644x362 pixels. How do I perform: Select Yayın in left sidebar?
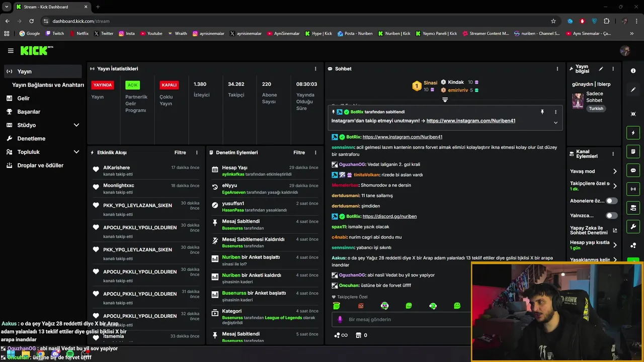(x=43, y=71)
